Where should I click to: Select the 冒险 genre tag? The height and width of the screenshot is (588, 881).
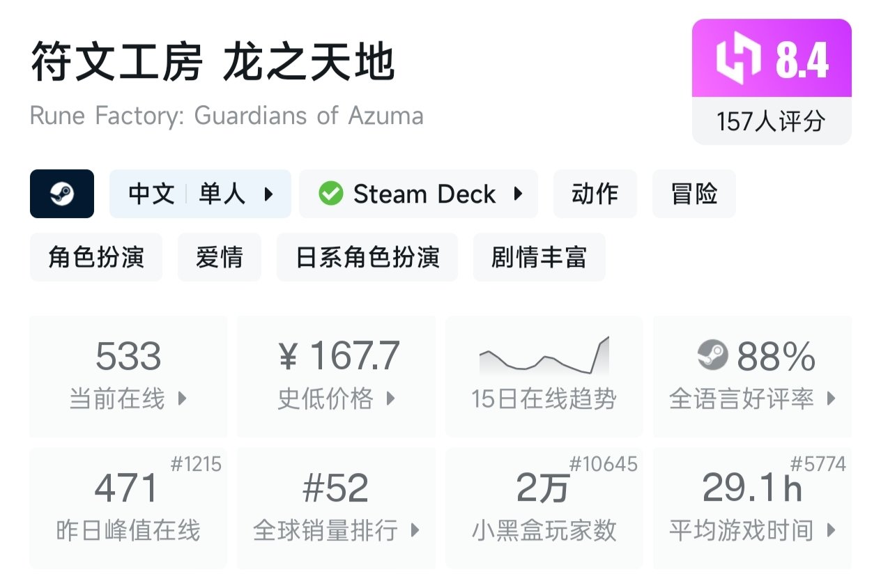[694, 194]
